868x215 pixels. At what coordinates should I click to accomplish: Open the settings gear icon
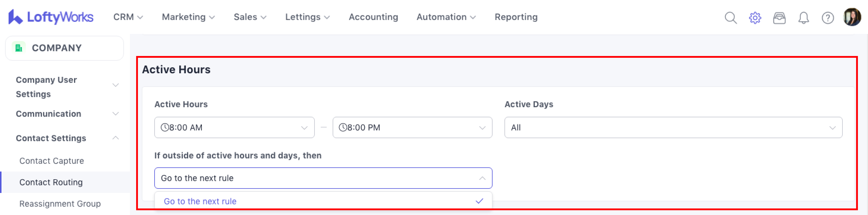coord(755,18)
